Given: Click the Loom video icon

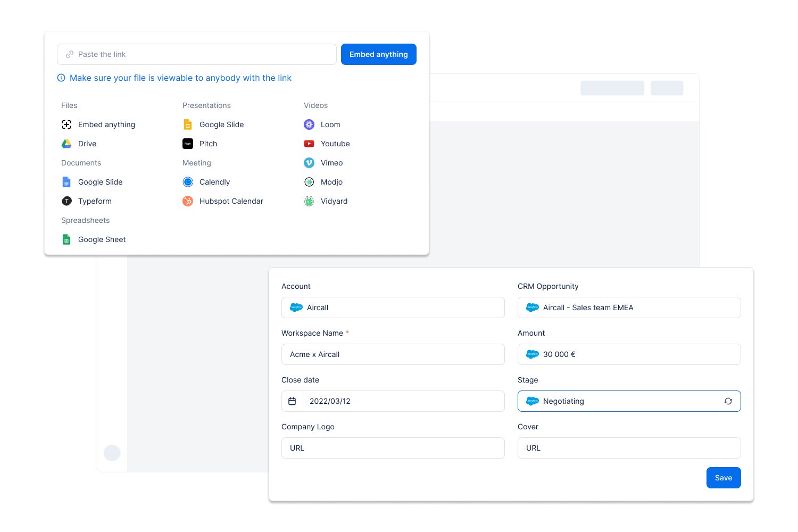Looking at the screenshot, I should 309,124.
